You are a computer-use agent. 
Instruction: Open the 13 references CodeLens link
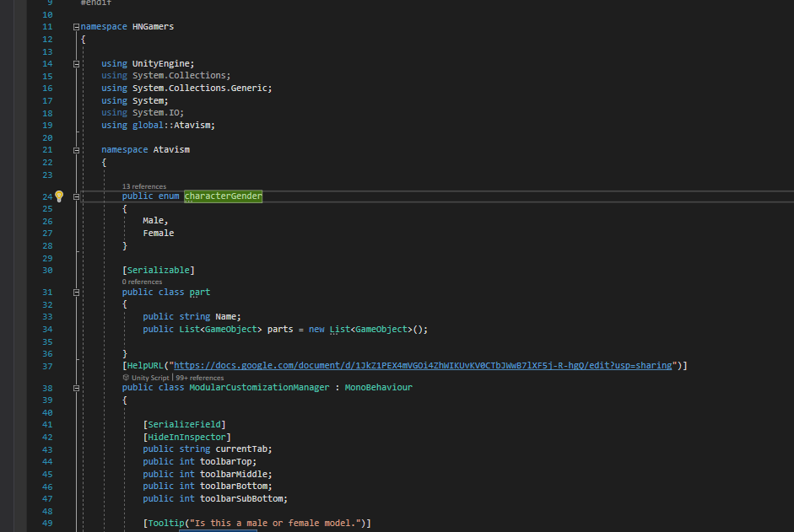pyautogui.click(x=144, y=186)
